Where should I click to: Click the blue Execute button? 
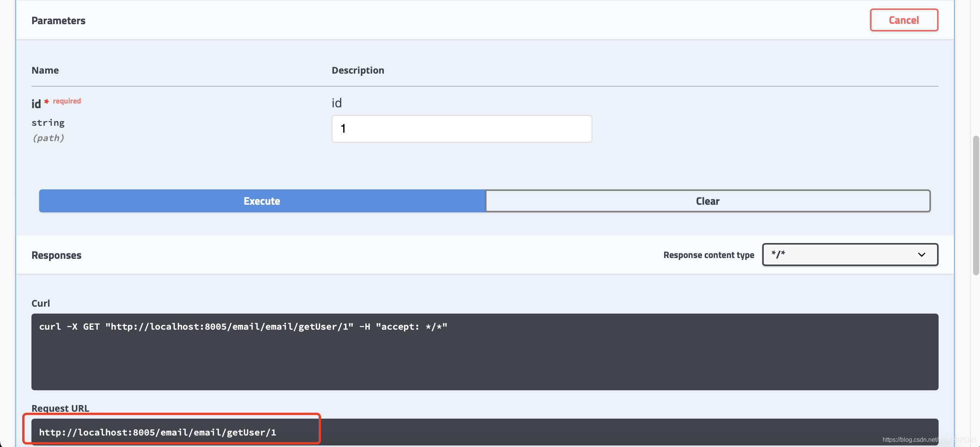pos(262,201)
